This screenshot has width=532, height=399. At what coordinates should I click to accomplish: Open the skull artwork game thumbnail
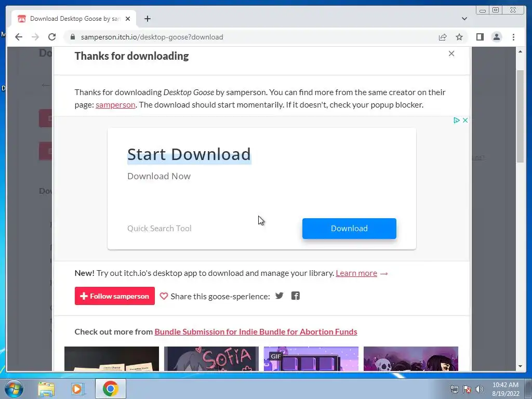[x=411, y=358]
